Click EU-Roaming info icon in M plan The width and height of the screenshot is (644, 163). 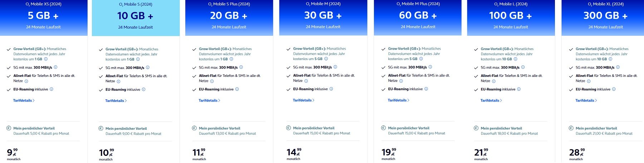(x=331, y=89)
